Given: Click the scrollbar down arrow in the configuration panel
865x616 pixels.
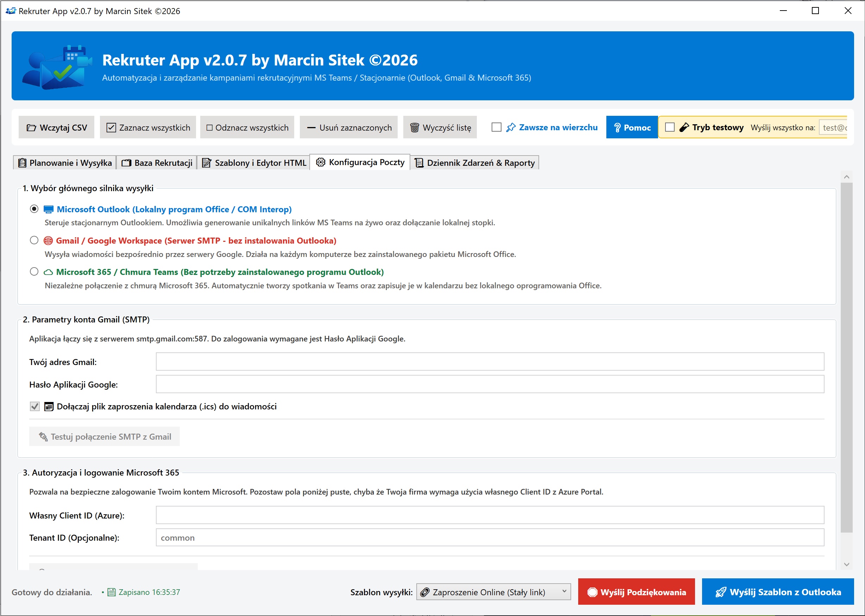Looking at the screenshot, I should (846, 564).
